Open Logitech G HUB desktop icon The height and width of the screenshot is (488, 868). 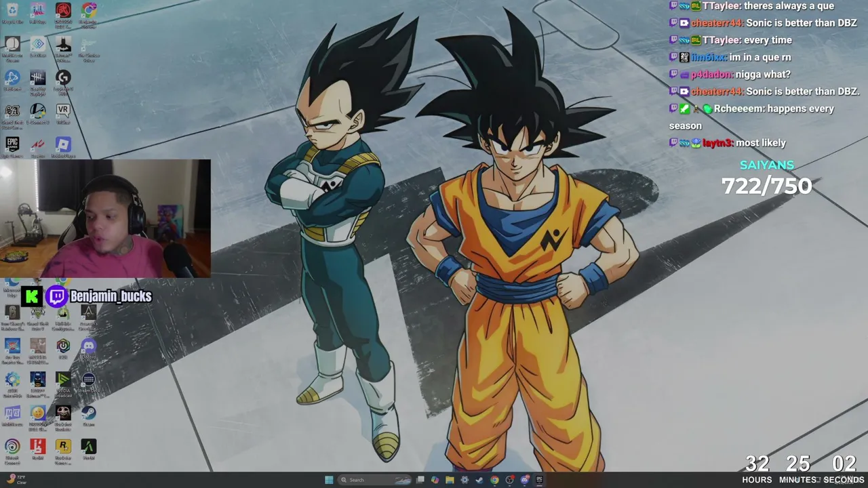tap(63, 82)
